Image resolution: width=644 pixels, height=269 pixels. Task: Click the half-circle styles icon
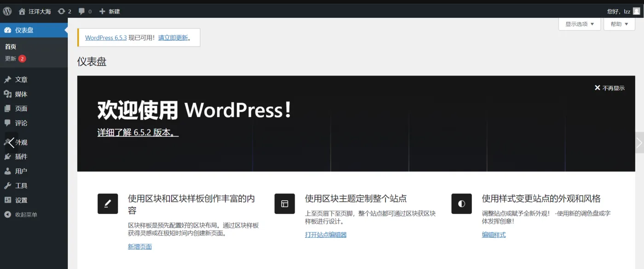click(x=461, y=204)
